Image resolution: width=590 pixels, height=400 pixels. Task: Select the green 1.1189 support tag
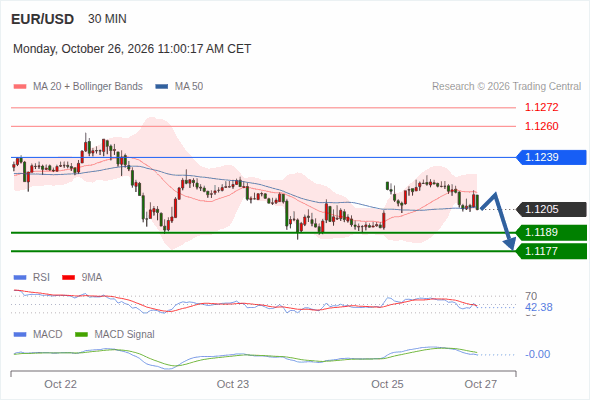click(551, 233)
